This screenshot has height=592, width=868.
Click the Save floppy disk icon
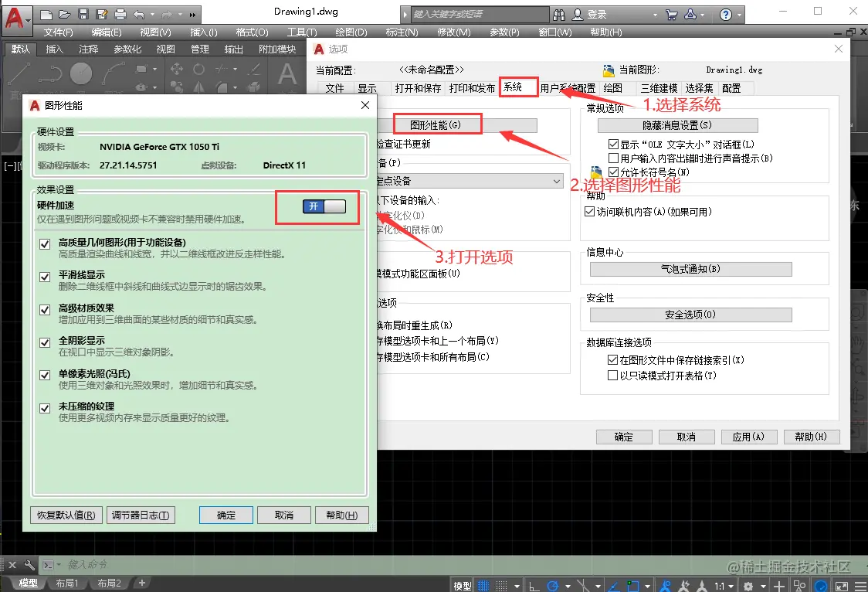coord(83,15)
